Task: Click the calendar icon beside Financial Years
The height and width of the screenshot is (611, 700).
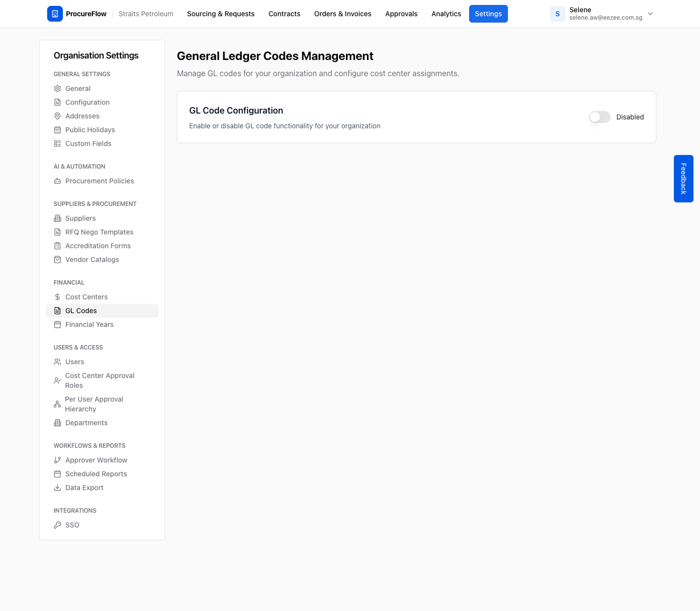Action: coord(57,324)
